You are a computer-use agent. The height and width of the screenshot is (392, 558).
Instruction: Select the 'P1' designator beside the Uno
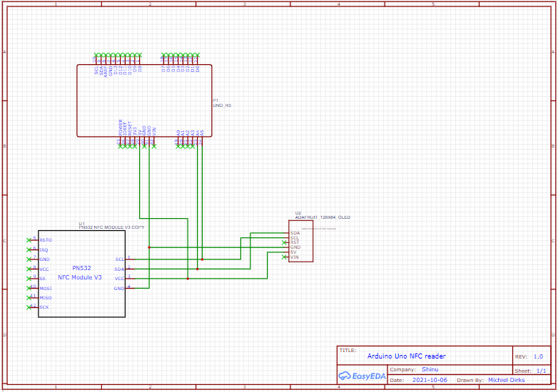(x=215, y=101)
